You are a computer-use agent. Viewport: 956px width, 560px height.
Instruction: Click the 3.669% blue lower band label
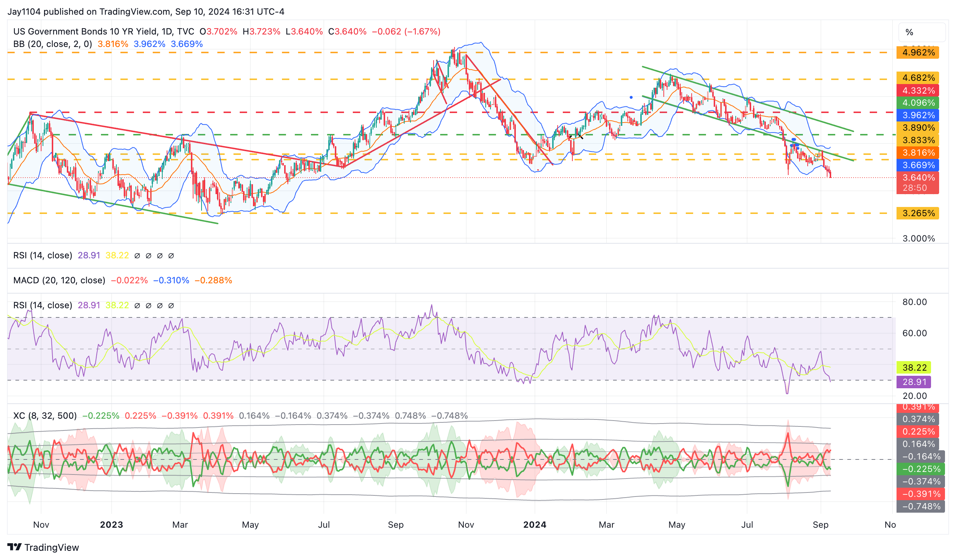click(x=918, y=165)
